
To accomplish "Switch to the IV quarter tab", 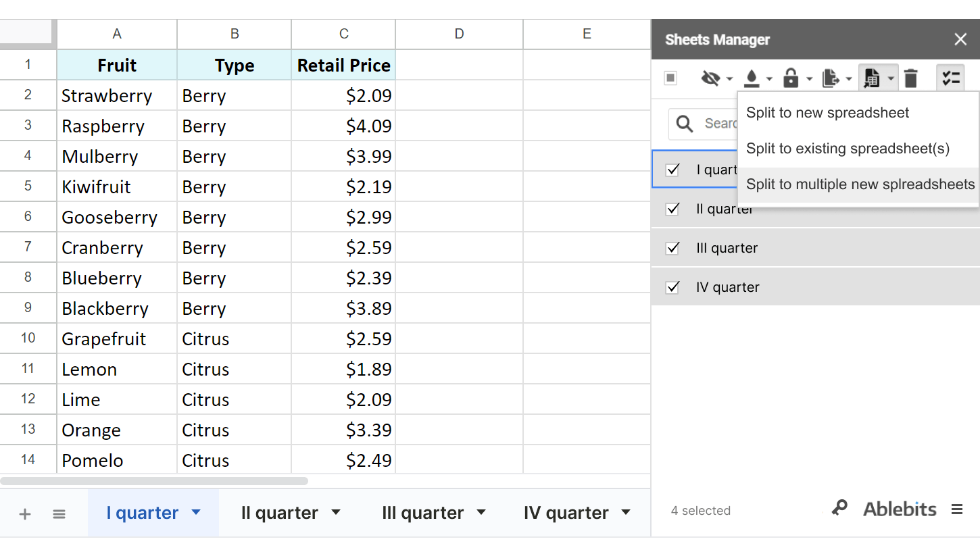I will 566,513.
